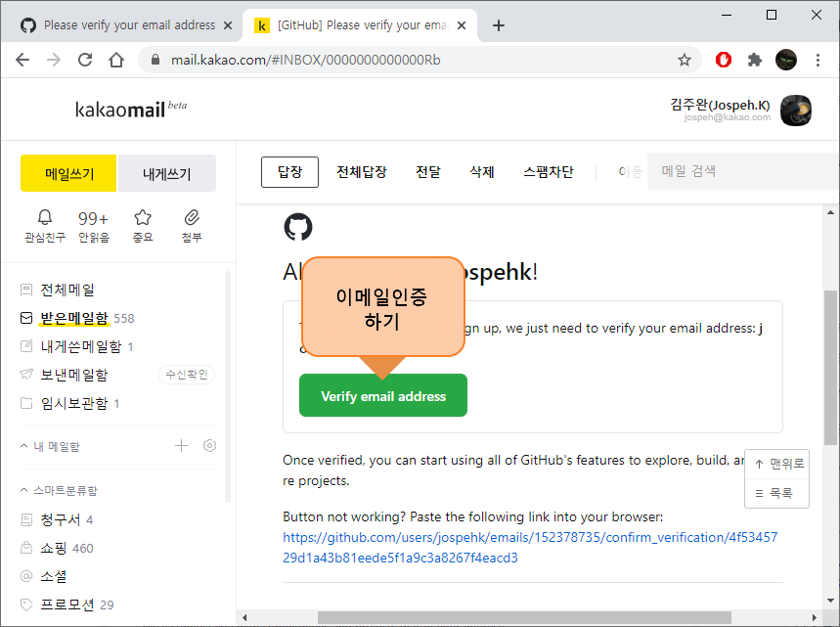Click the 수신확인 read-receipt button
The height and width of the screenshot is (627, 840).
pyautogui.click(x=187, y=375)
